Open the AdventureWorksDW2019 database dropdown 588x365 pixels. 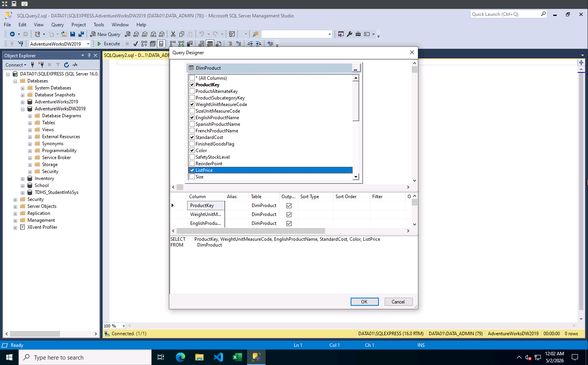click(x=88, y=44)
